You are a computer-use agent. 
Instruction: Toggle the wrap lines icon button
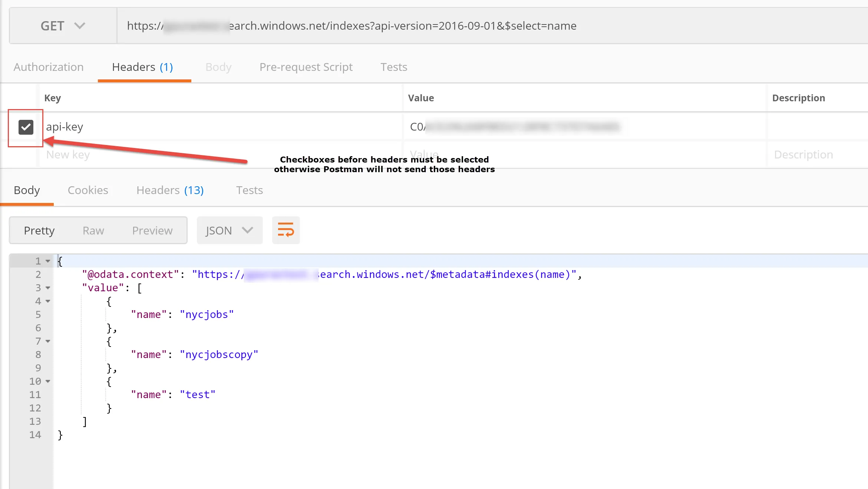coord(286,230)
